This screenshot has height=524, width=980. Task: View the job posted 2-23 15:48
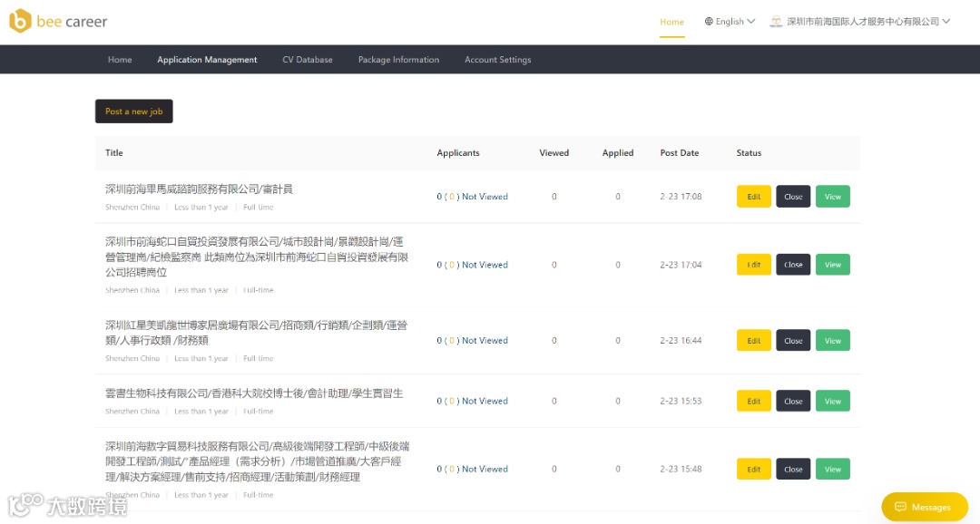tap(832, 469)
